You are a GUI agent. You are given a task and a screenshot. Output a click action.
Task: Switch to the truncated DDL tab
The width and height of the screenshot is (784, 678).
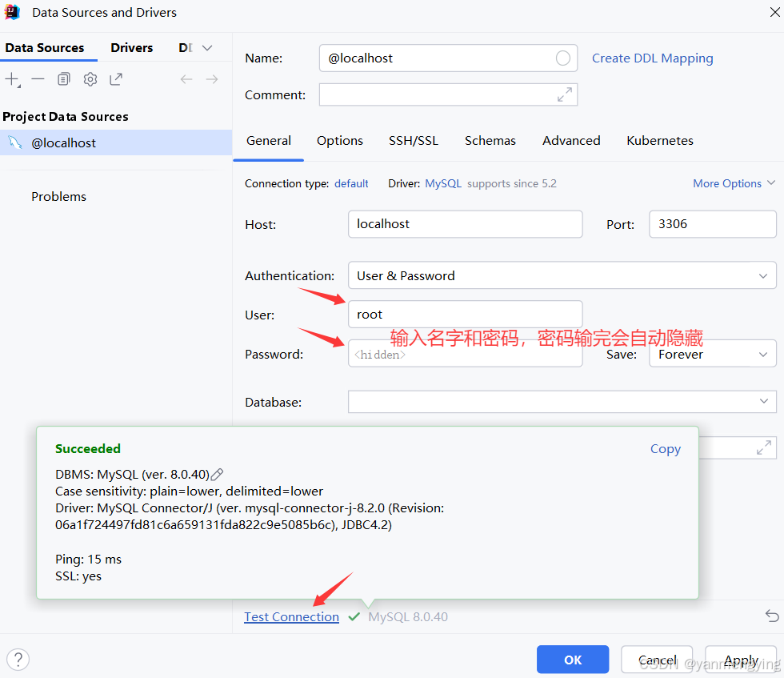185,48
